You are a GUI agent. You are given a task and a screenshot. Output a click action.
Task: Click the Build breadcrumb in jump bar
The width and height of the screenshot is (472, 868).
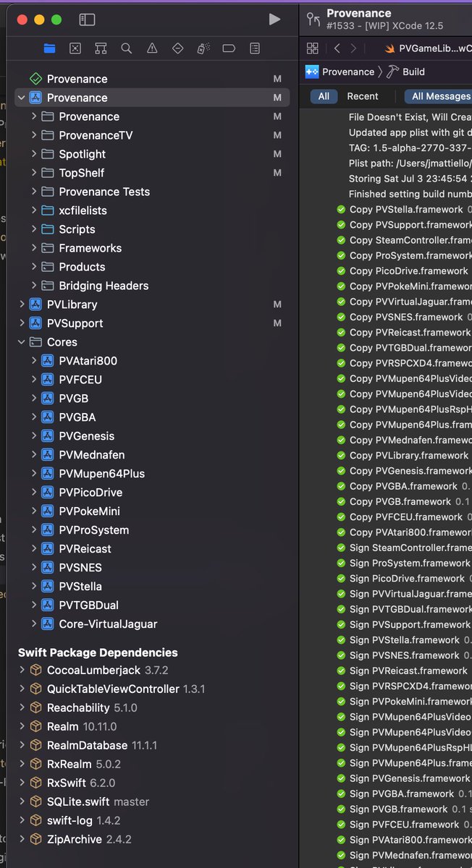tap(405, 72)
